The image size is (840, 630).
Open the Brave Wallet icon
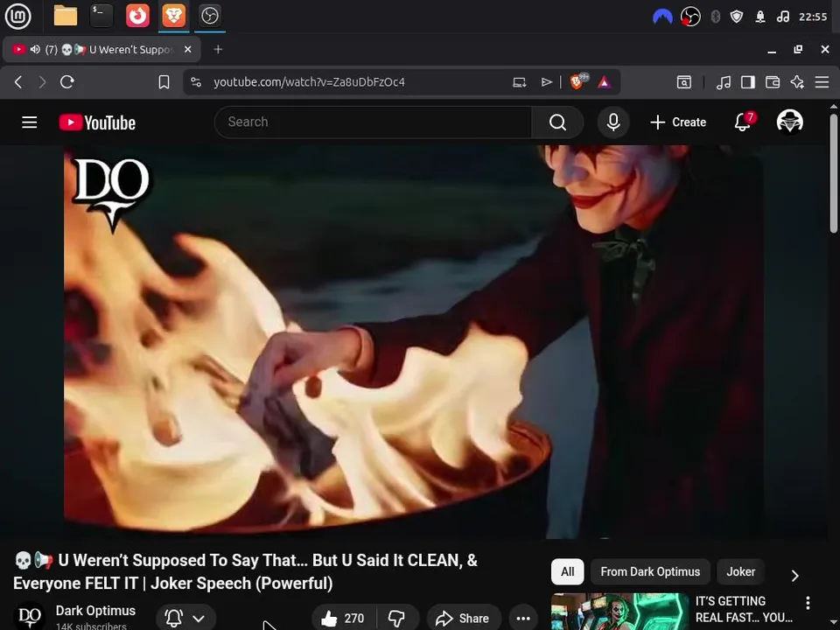[x=773, y=82]
